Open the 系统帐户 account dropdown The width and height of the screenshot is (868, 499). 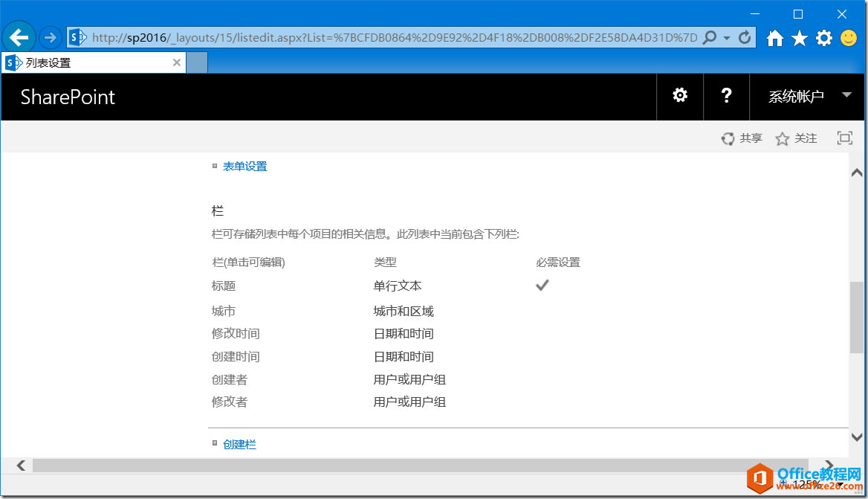click(x=807, y=97)
